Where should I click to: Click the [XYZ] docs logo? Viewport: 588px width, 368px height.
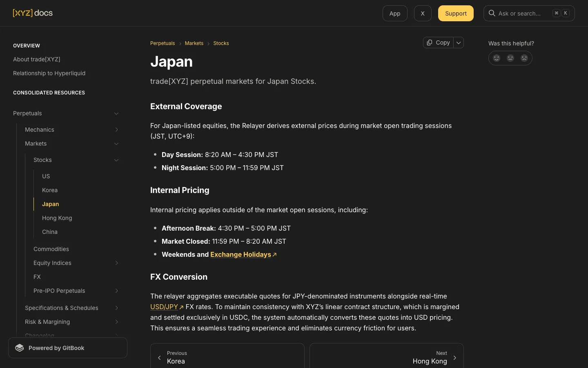point(33,13)
